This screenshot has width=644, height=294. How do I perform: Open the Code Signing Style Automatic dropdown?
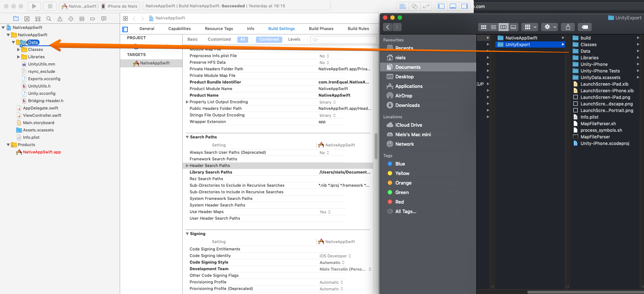(x=332, y=263)
